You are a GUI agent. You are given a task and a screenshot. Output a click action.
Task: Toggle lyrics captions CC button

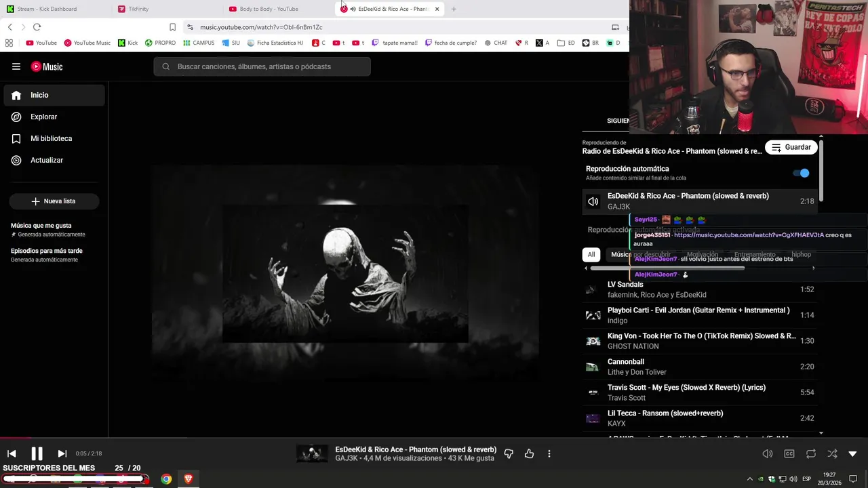pos(789,453)
